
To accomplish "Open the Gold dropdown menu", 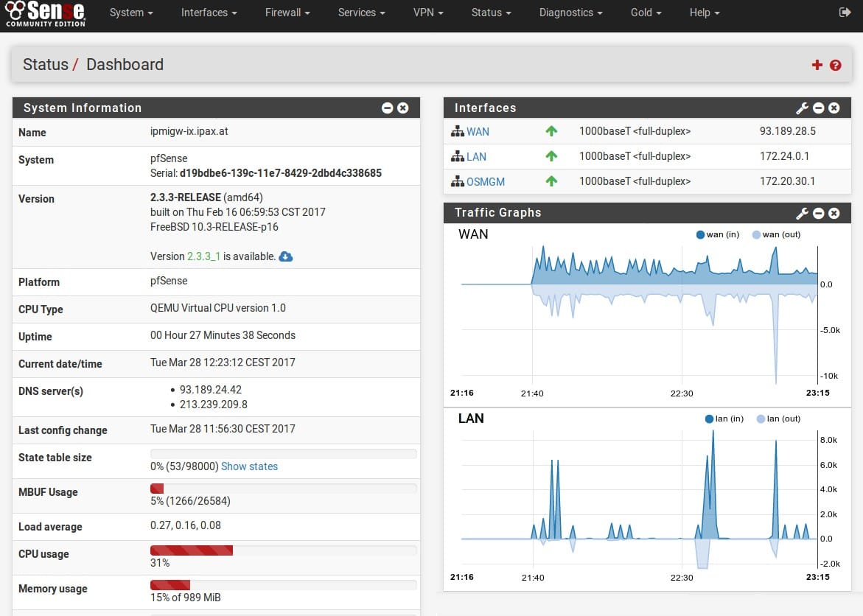I will point(646,13).
